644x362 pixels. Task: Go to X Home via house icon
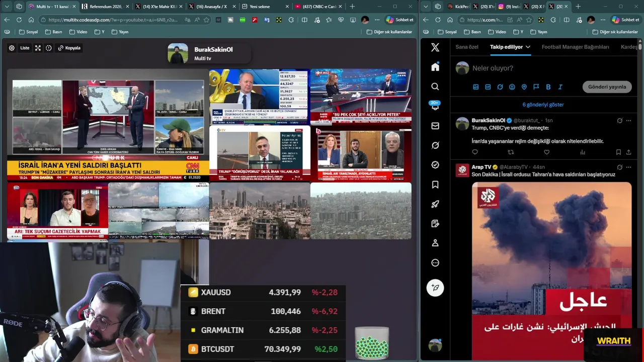point(435,67)
